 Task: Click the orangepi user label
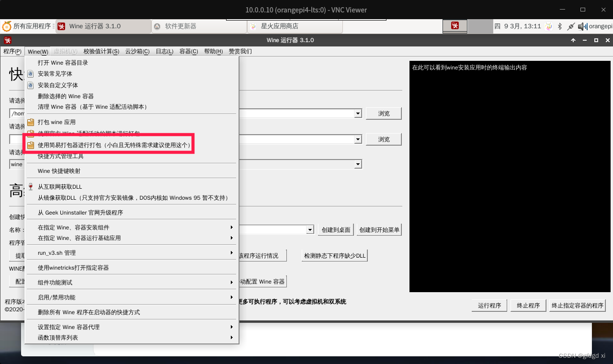[x=601, y=26]
